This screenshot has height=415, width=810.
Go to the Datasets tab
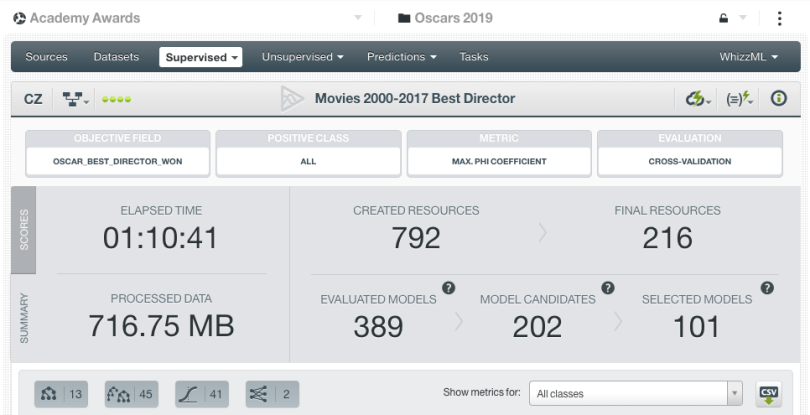coord(116,57)
